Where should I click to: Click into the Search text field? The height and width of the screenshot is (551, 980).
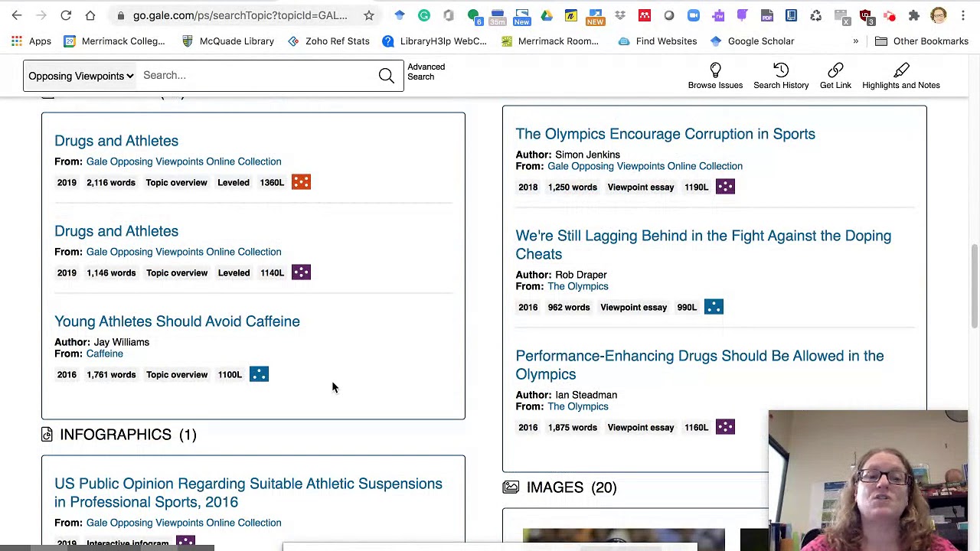tap(256, 75)
